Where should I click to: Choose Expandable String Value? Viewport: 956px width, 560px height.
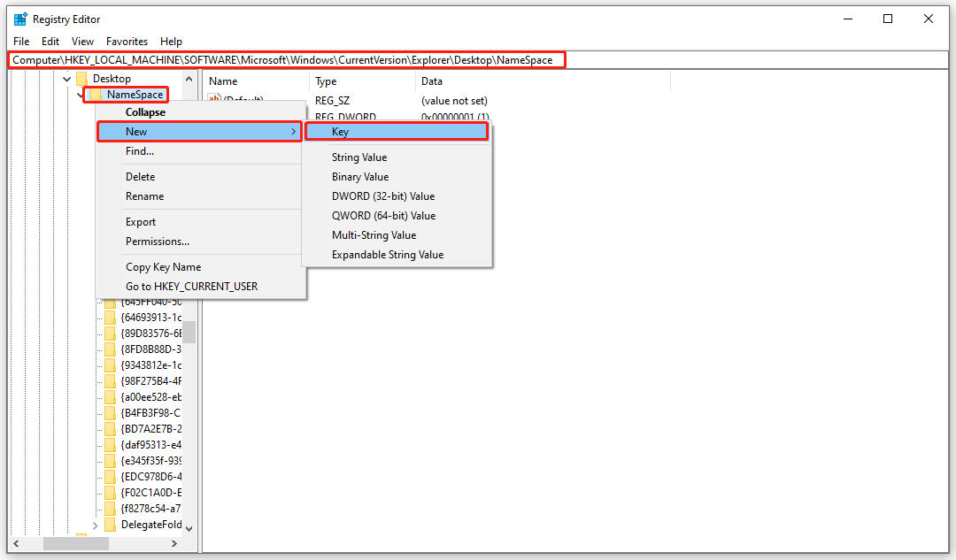point(397,255)
